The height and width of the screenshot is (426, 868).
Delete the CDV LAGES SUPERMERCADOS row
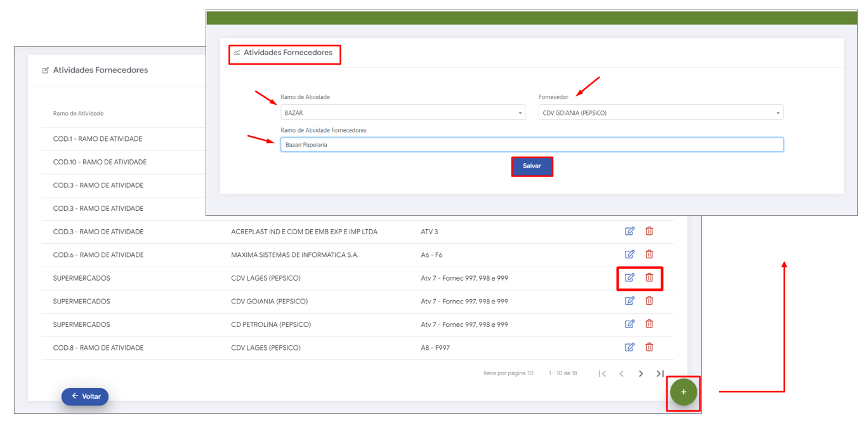(x=649, y=277)
